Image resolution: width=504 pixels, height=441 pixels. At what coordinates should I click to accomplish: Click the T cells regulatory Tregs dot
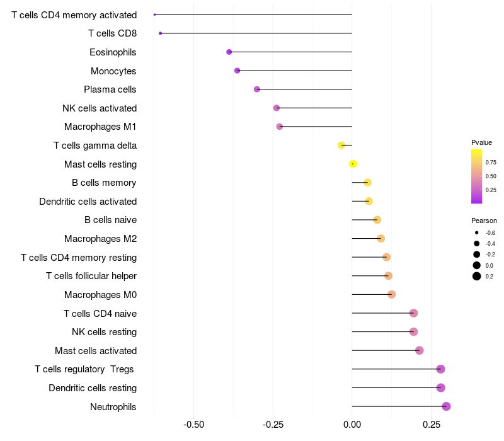click(x=440, y=369)
